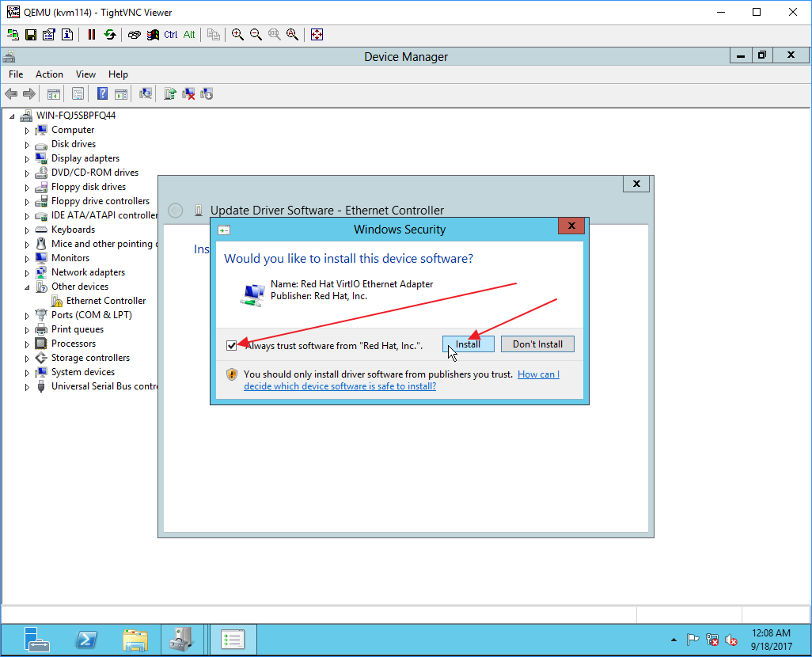Zoom in with the magnifier plus icon

coord(237,35)
